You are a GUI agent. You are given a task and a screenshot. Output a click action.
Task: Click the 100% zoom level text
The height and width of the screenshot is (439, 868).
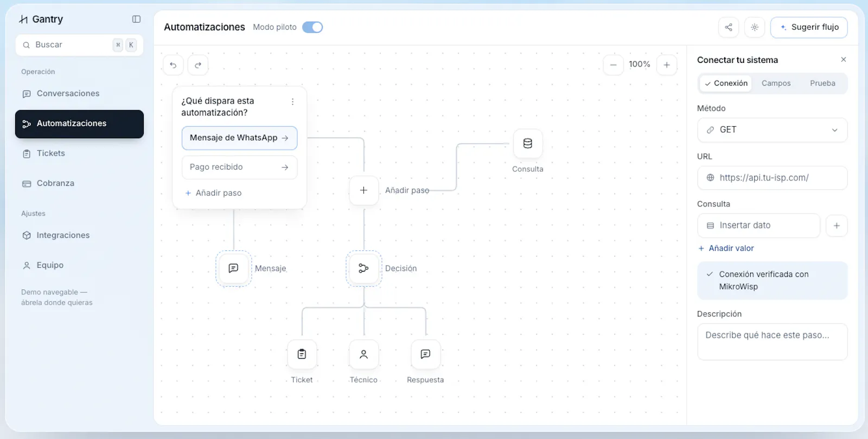point(640,64)
